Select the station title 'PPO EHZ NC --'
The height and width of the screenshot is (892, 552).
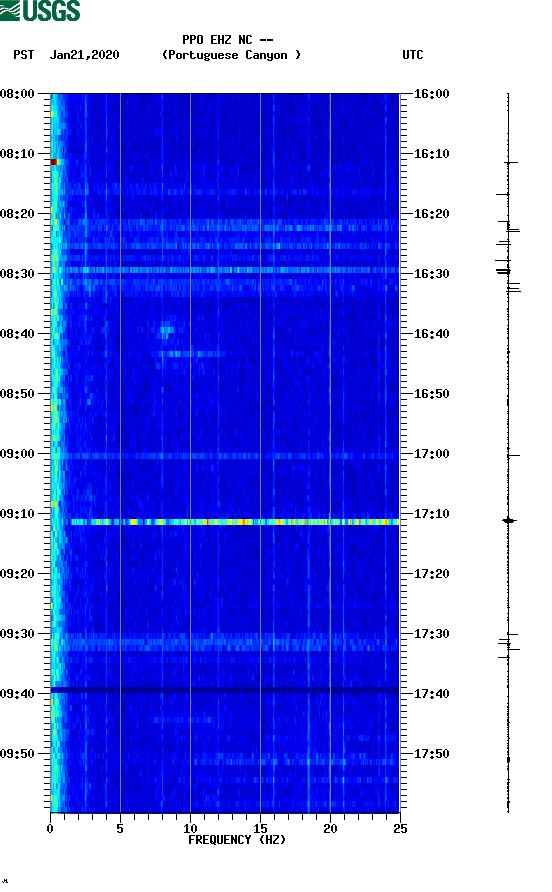tap(228, 40)
